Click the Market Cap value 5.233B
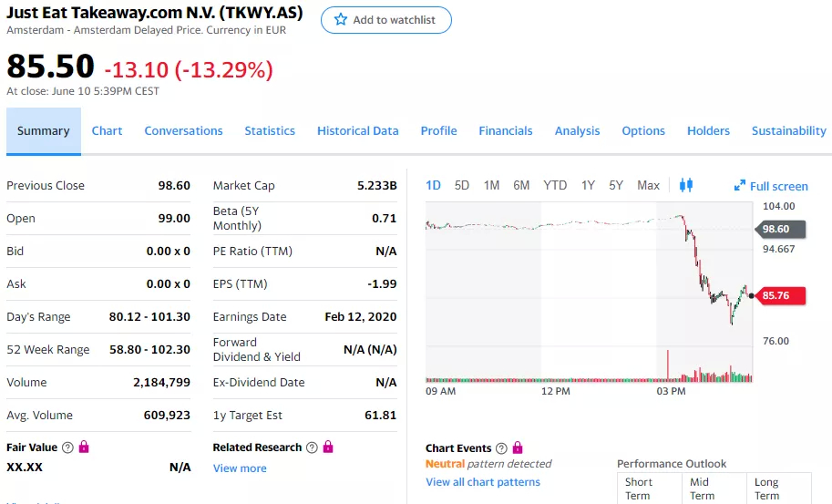Image resolution: width=832 pixels, height=504 pixels. pyautogui.click(x=376, y=186)
